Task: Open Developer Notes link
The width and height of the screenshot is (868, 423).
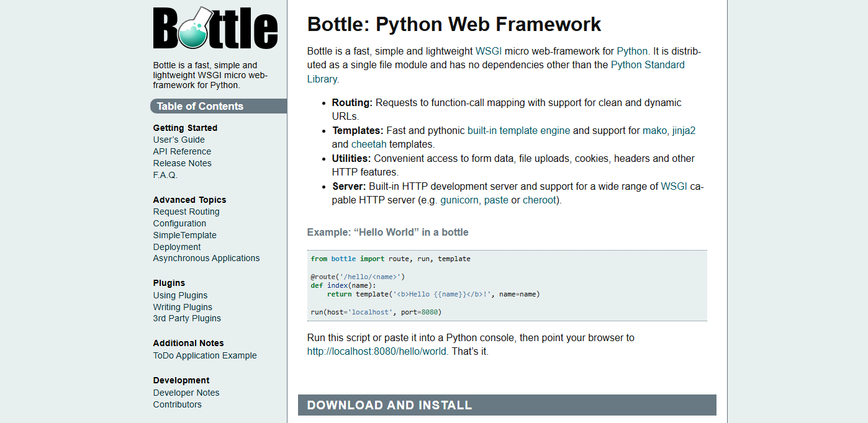Action: [186, 393]
